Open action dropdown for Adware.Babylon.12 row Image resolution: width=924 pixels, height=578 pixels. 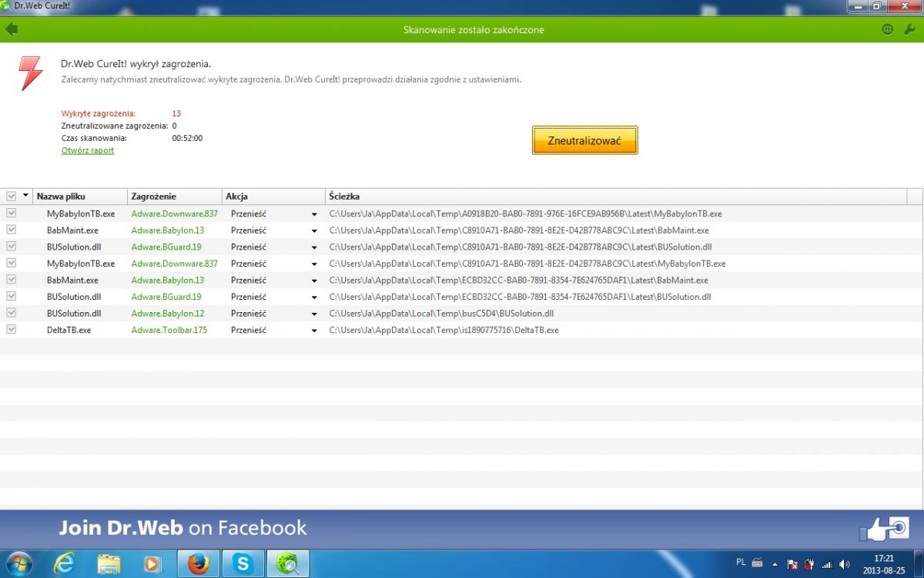coord(314,314)
